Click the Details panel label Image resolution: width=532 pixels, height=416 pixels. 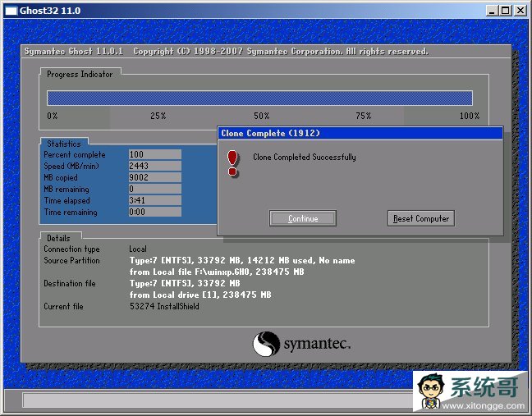(x=58, y=238)
